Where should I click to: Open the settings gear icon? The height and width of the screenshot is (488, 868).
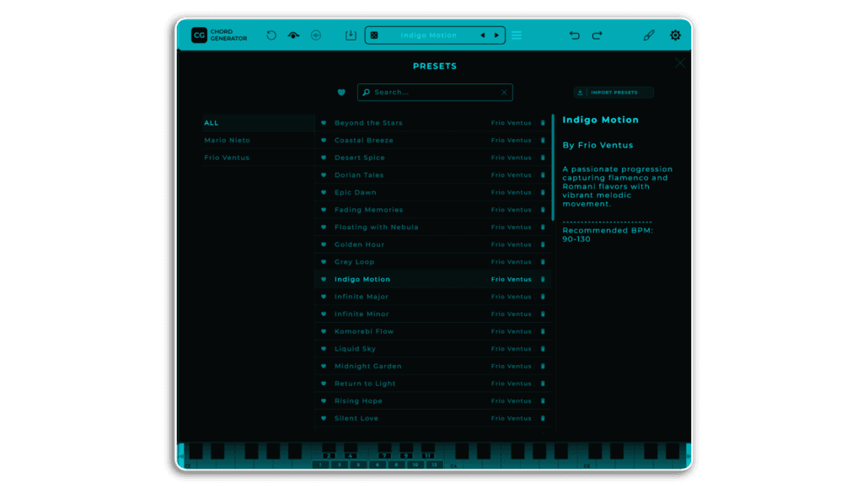point(674,35)
